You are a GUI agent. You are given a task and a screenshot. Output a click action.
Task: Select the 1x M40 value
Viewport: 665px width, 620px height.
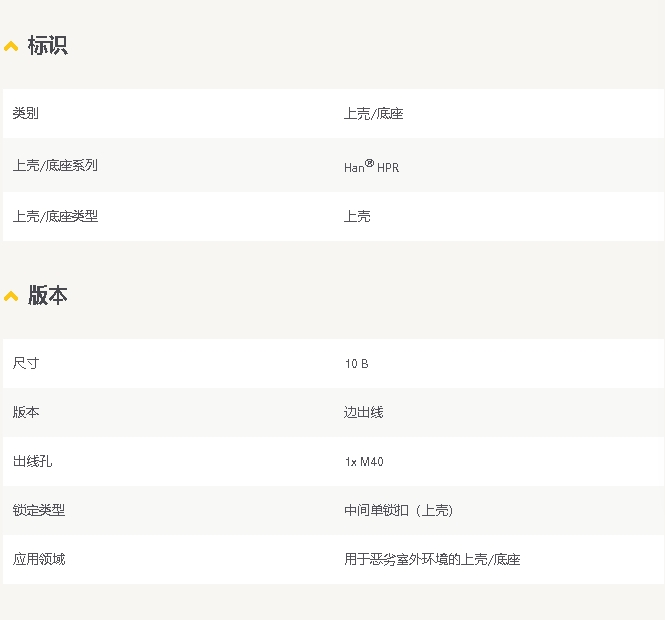(363, 462)
